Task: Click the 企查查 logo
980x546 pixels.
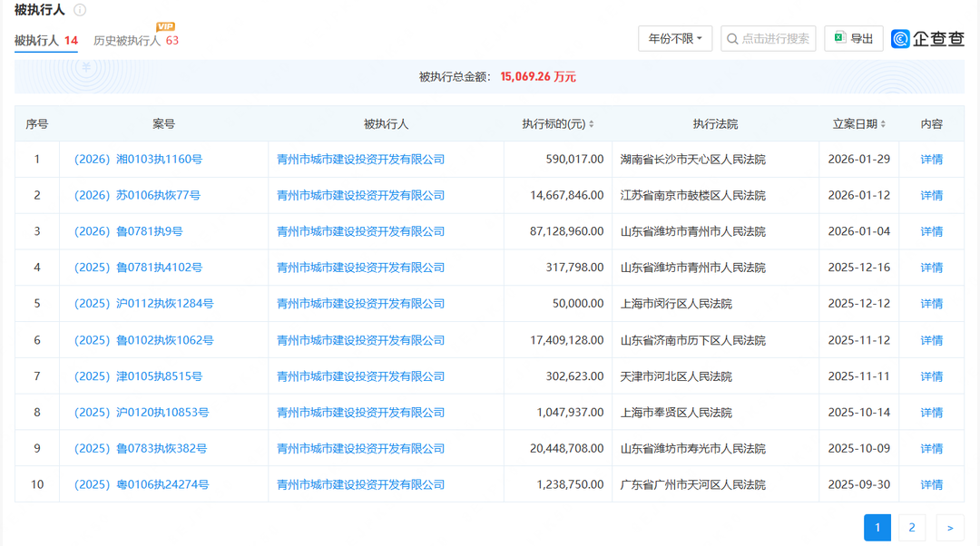Action: click(x=927, y=39)
